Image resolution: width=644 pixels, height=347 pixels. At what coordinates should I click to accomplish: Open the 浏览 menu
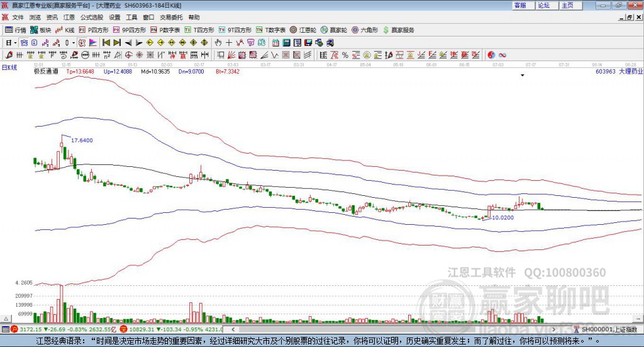tap(35, 17)
